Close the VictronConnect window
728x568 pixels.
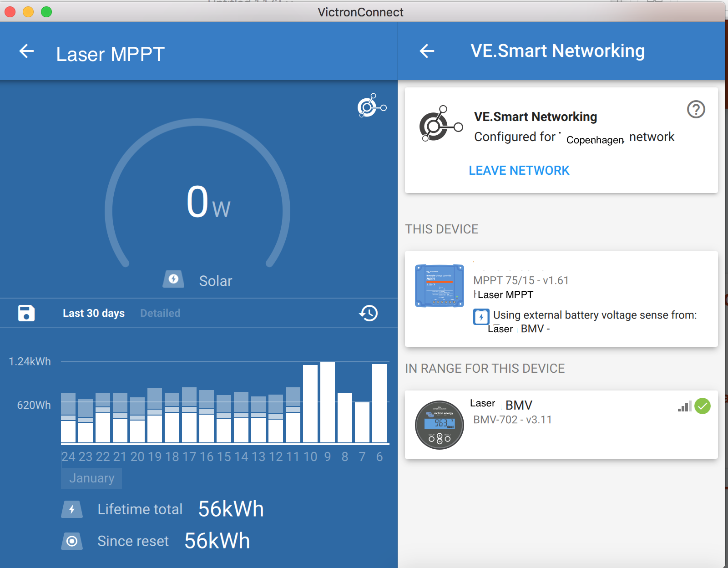point(10,12)
